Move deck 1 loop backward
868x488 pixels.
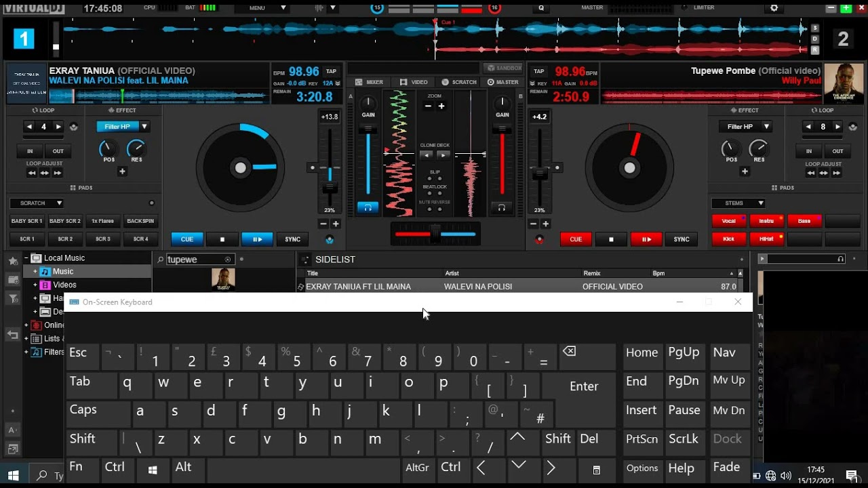(x=32, y=173)
